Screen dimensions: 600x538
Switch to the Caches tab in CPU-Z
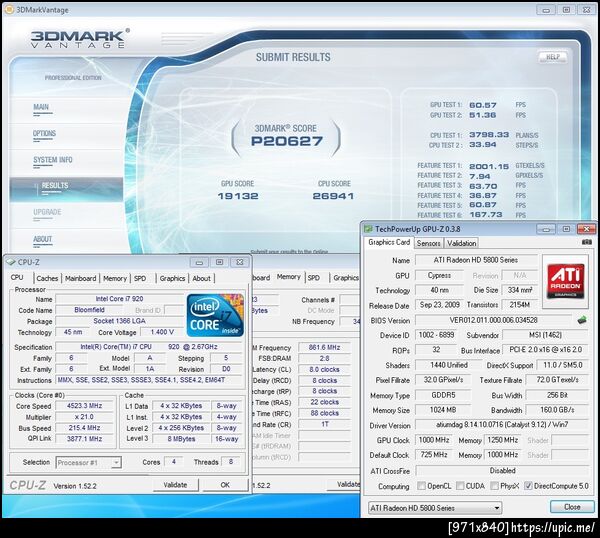47,279
